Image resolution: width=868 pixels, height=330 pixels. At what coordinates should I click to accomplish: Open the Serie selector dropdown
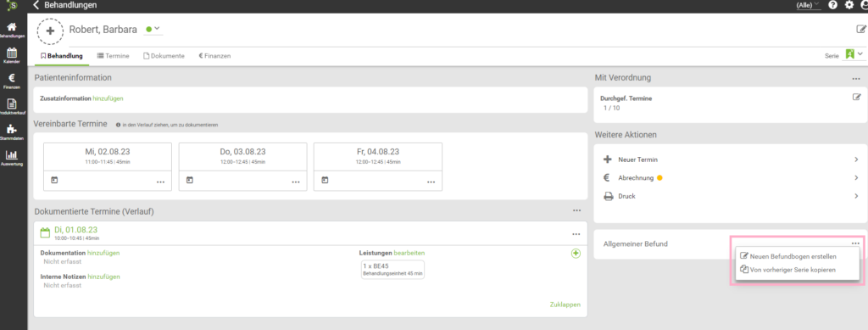click(854, 54)
